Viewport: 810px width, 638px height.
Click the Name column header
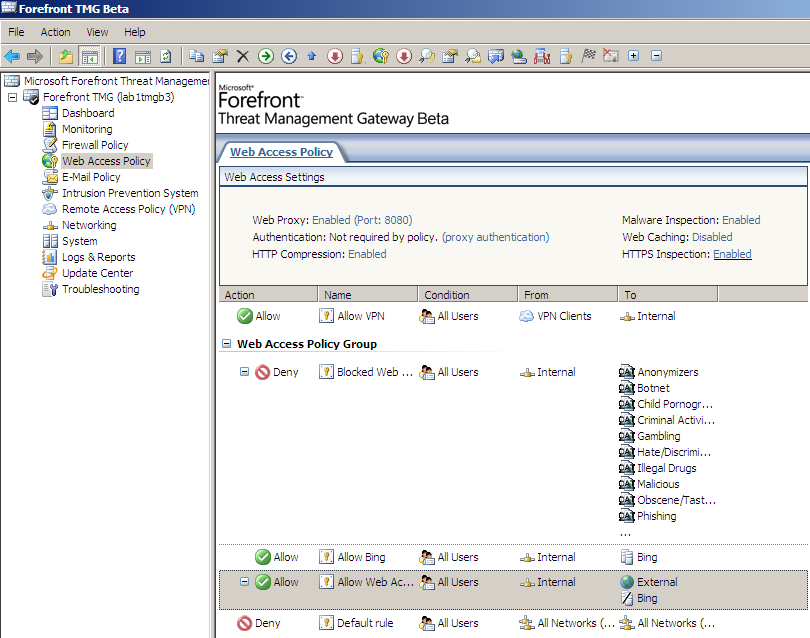[x=368, y=294]
